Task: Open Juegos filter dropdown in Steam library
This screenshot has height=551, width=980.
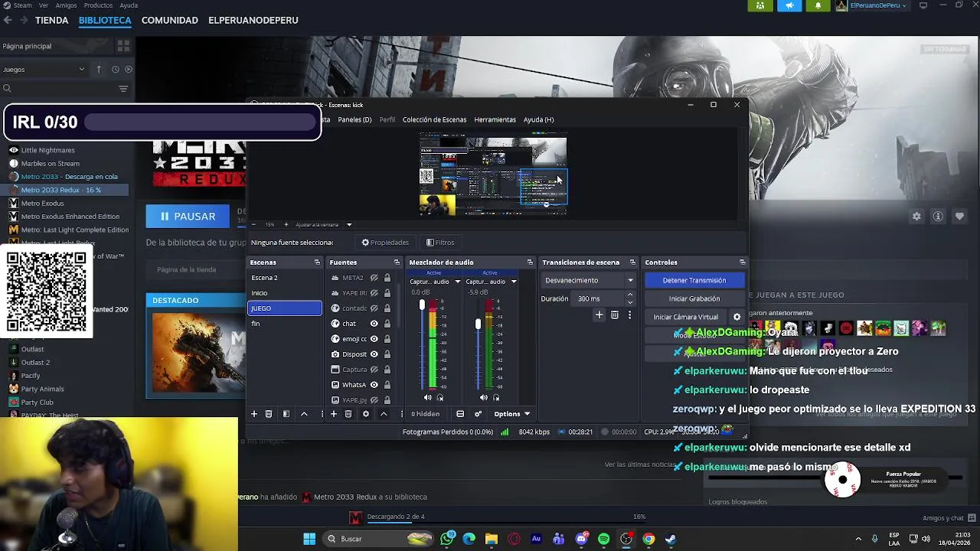Action: coord(44,69)
